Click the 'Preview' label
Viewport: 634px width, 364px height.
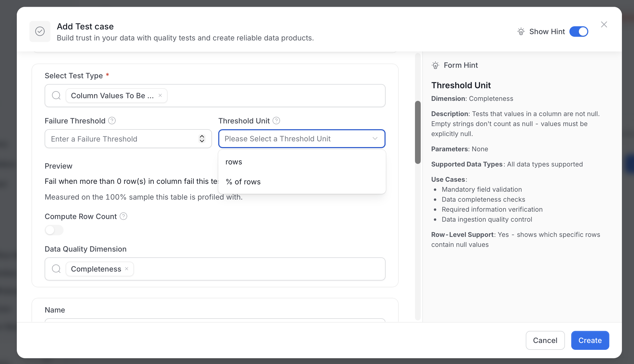point(58,166)
